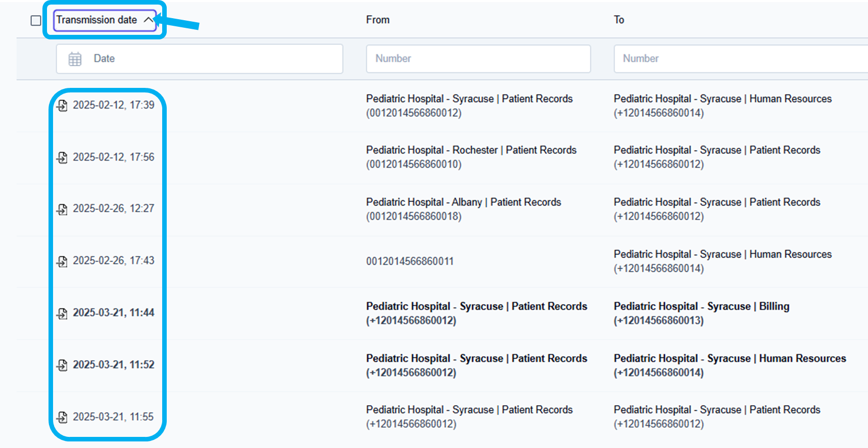Image resolution: width=868 pixels, height=448 pixels.
Task: Click the fax icon beside 2025-02-26, 17:43
Action: coord(62,261)
